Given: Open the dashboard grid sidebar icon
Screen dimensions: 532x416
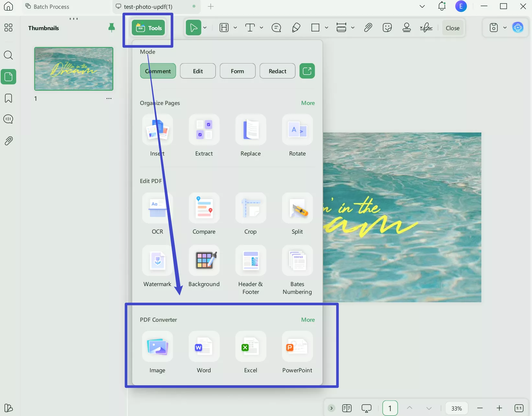Looking at the screenshot, I should (8, 28).
